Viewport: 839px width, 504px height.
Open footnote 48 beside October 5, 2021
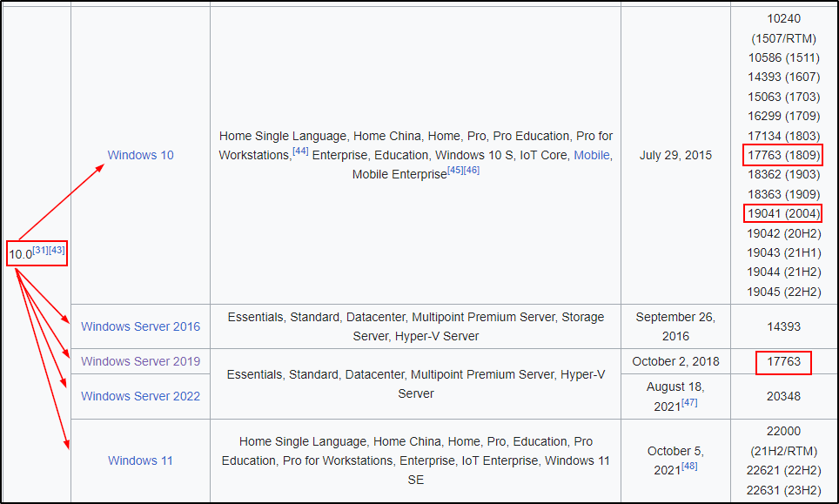point(689,467)
